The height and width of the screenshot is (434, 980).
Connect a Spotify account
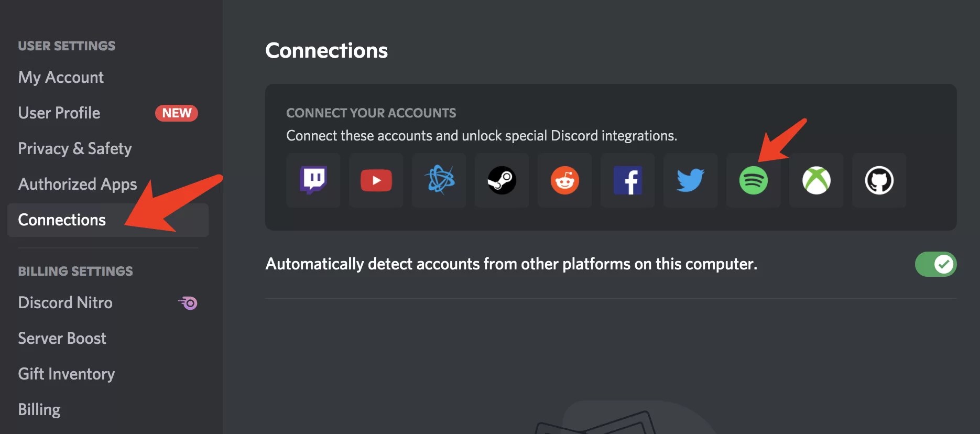(753, 181)
